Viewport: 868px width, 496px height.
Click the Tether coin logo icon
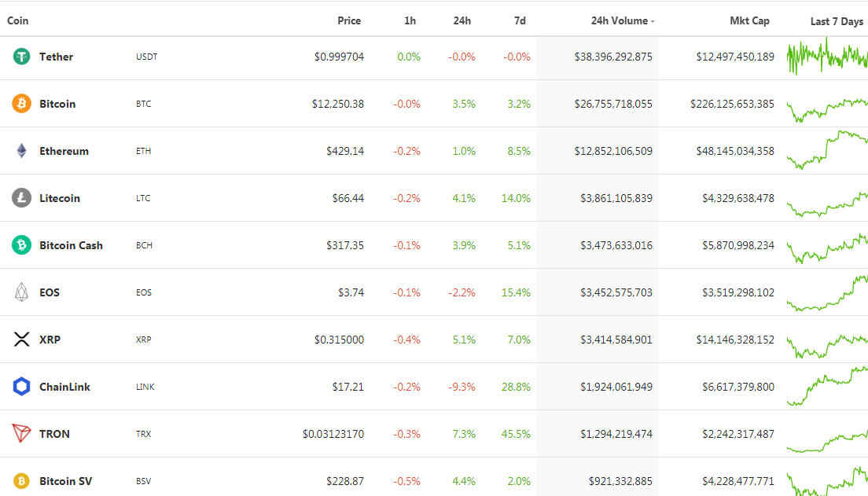21,57
